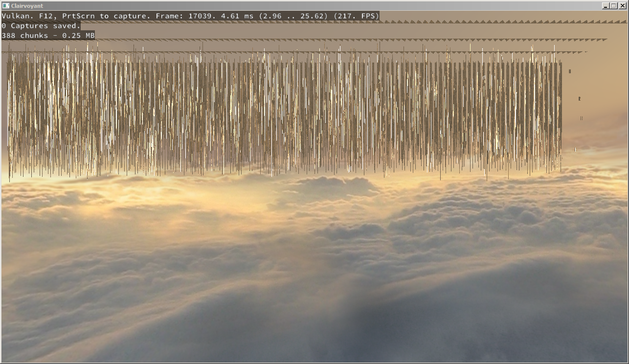629x364 pixels.
Task: Click the Clairvoyant application icon in the title bar
Action: point(5,5)
